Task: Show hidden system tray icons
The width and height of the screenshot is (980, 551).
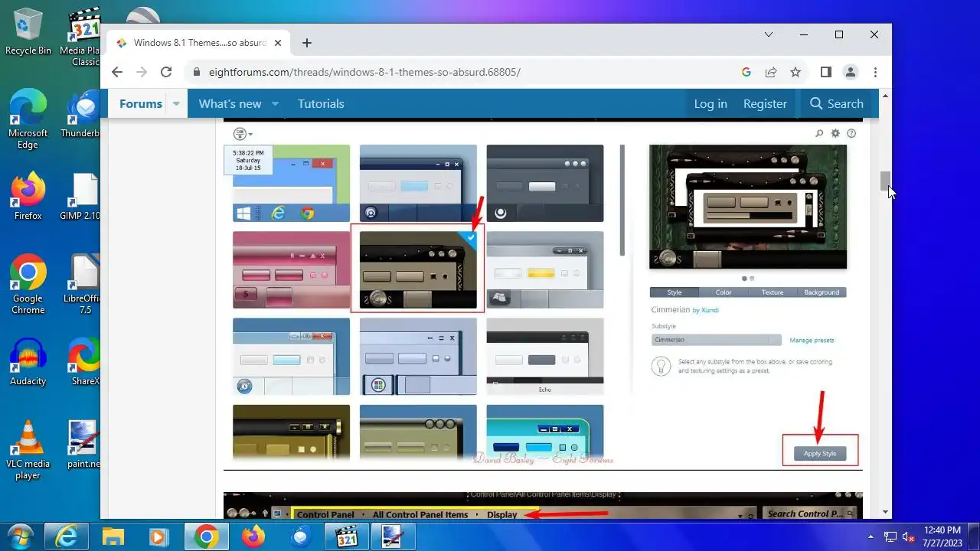Action: tap(871, 537)
